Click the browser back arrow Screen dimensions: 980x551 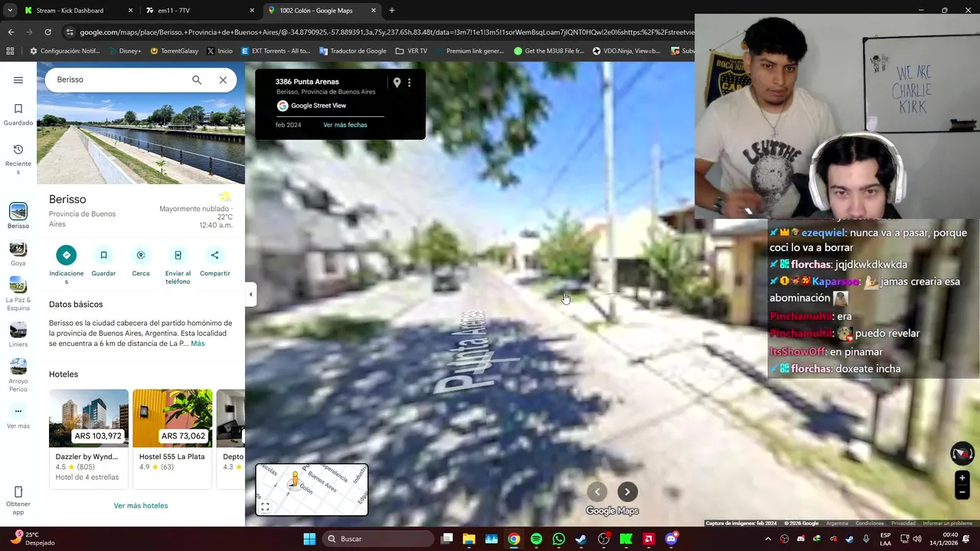pos(11,32)
